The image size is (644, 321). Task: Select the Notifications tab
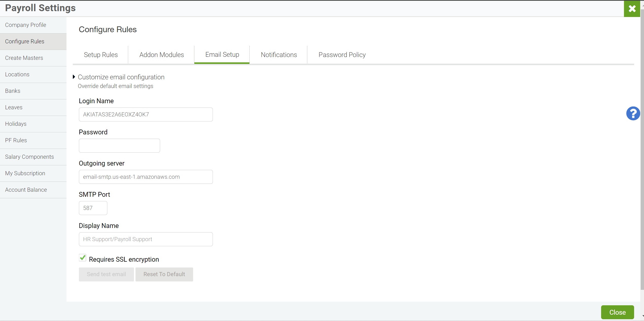pos(279,55)
